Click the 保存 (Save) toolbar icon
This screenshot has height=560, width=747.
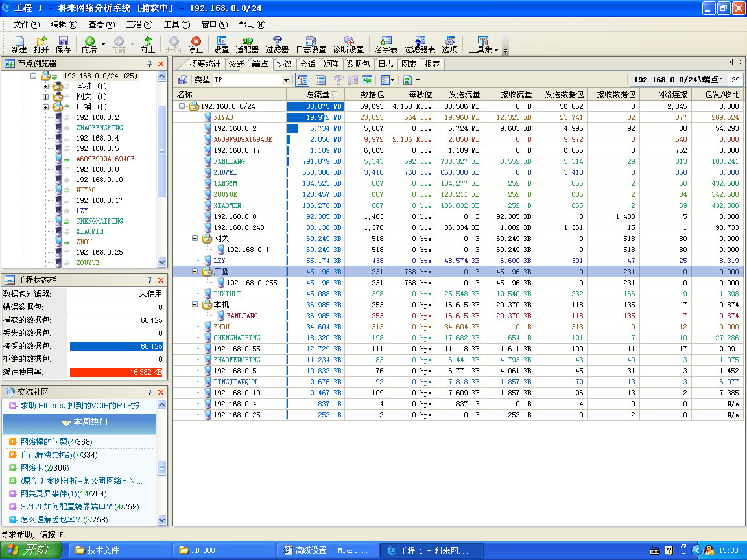[63, 44]
